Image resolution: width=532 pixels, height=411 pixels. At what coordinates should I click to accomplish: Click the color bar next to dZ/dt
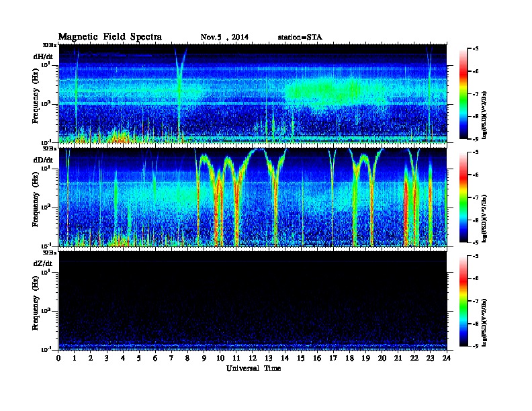tap(463, 301)
